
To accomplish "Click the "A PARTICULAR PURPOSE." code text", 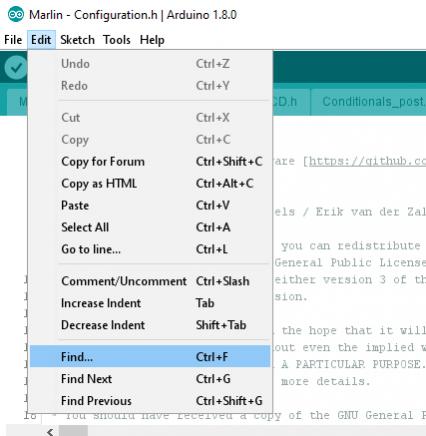I will click(353, 364).
